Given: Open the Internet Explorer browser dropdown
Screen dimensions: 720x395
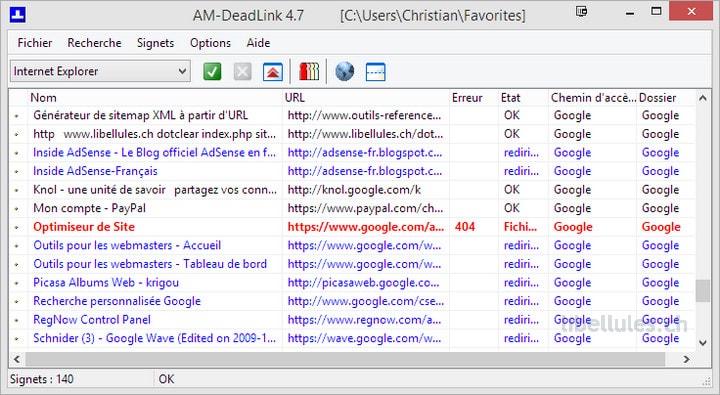Looking at the screenshot, I should 100,71.
